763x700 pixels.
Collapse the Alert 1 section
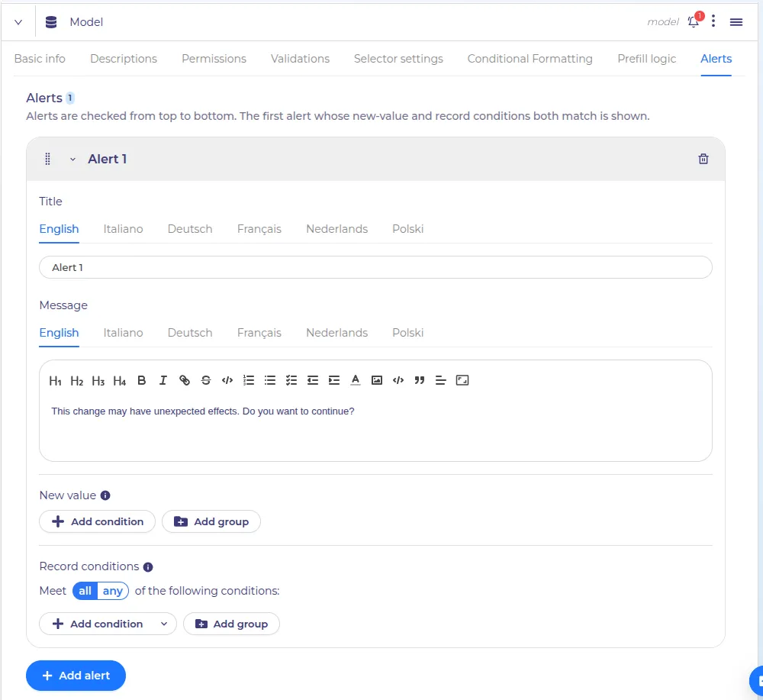coord(72,160)
